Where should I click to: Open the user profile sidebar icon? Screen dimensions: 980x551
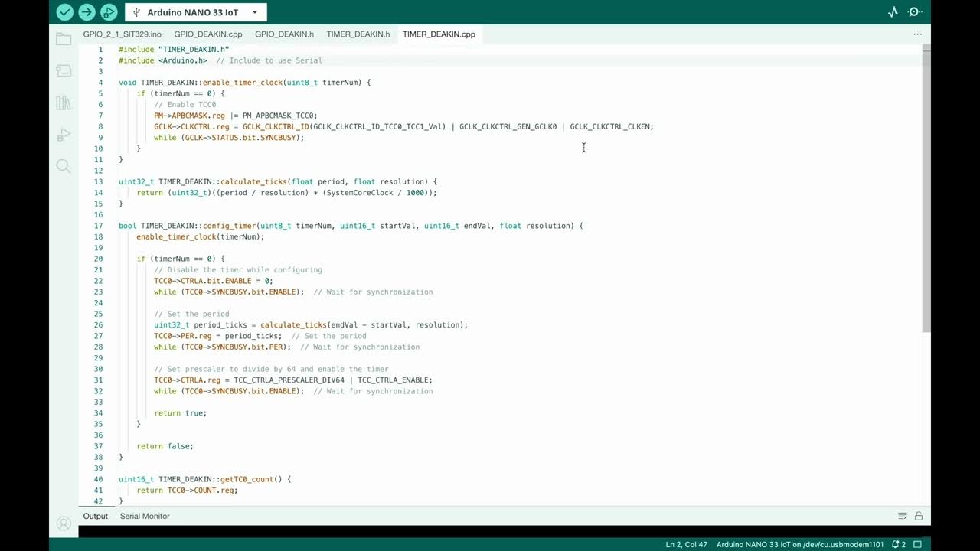coord(64,524)
